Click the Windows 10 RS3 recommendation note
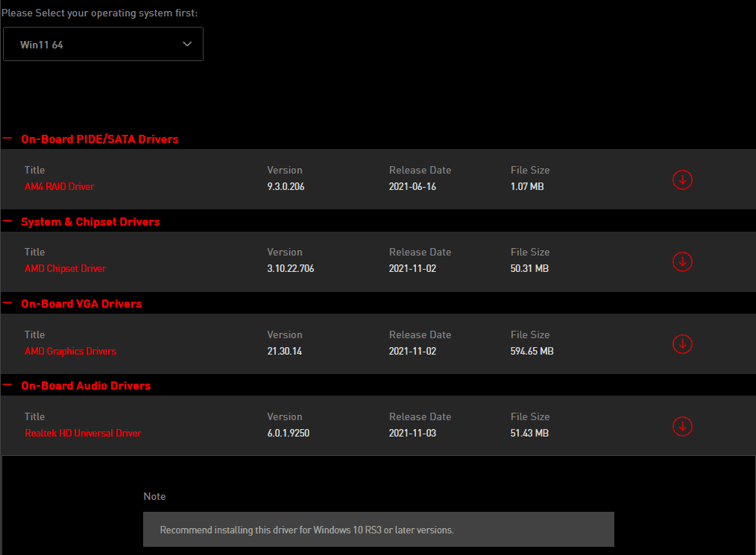756x555 pixels. [379, 530]
